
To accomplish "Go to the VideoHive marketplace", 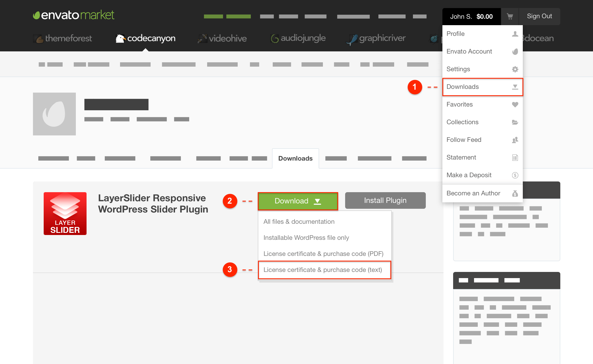I will tap(222, 39).
